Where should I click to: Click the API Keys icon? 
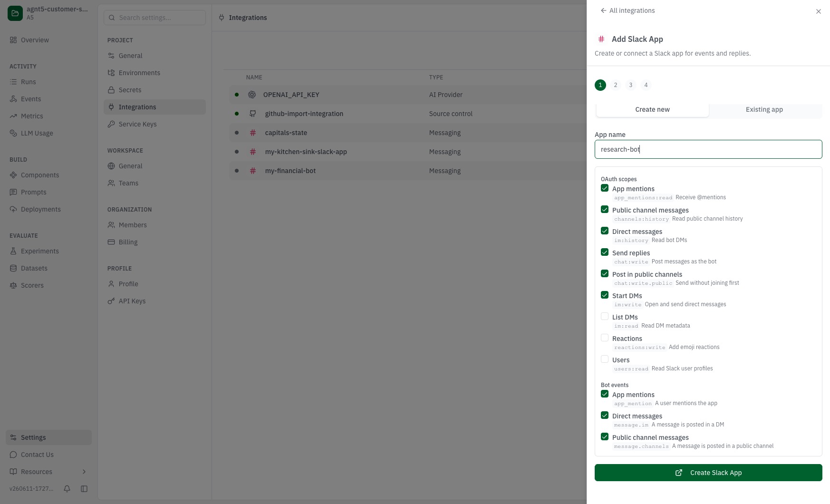coord(111,301)
